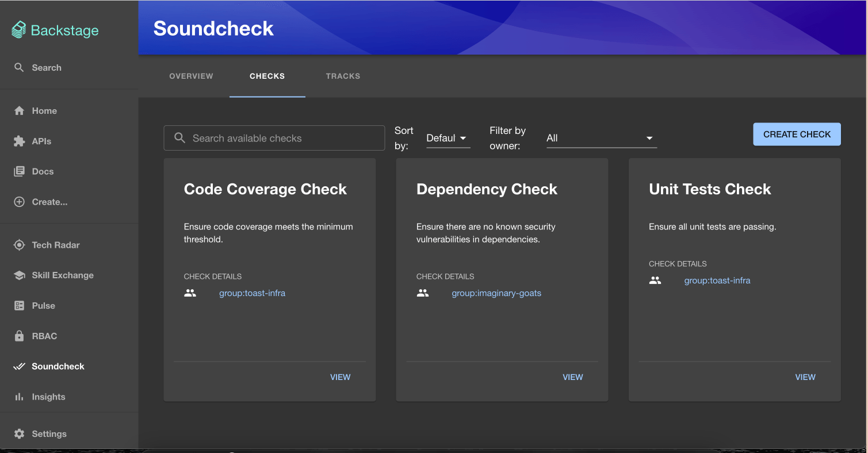
Task: Click the Backstage logo icon
Action: (x=19, y=30)
